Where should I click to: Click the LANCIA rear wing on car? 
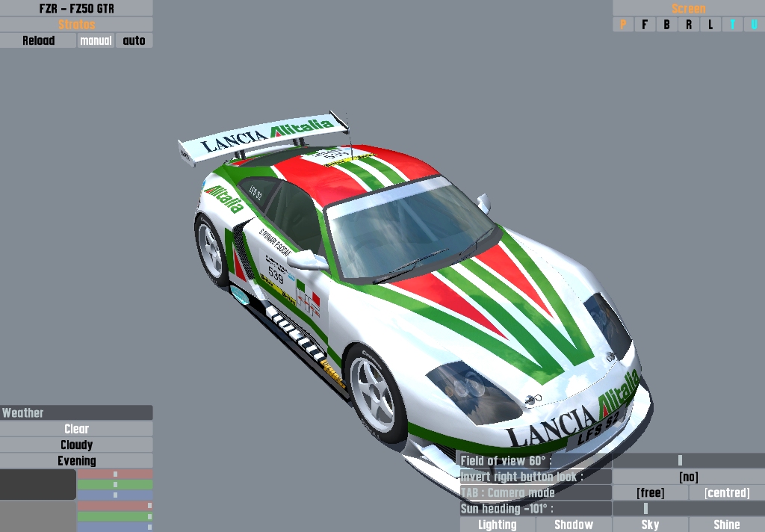(x=266, y=136)
